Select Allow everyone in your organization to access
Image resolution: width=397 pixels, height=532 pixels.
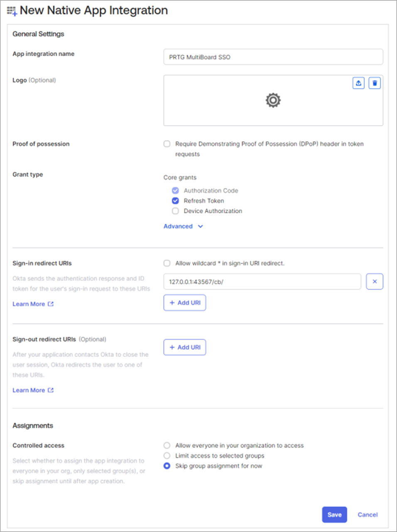tap(167, 445)
